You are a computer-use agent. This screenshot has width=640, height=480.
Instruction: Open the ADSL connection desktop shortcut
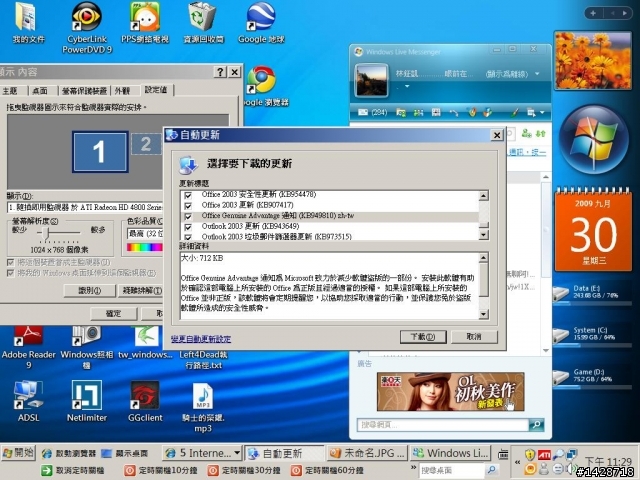tap(28, 395)
